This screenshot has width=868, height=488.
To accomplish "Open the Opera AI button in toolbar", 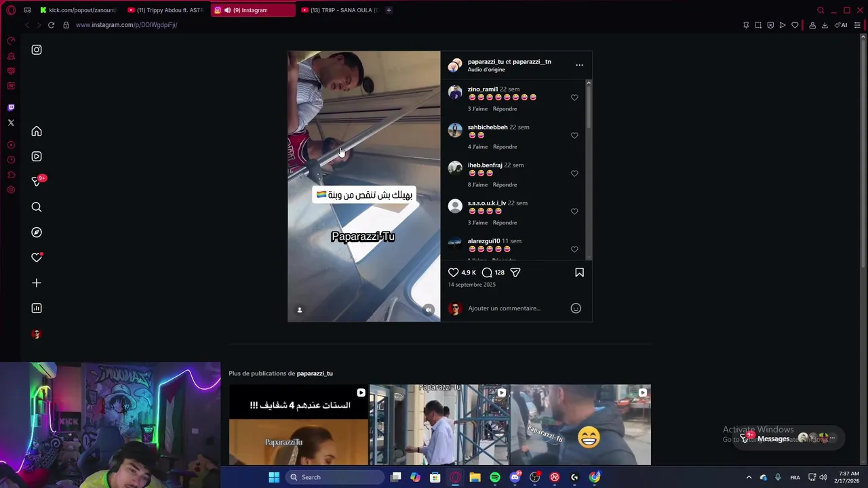I will (x=842, y=25).
